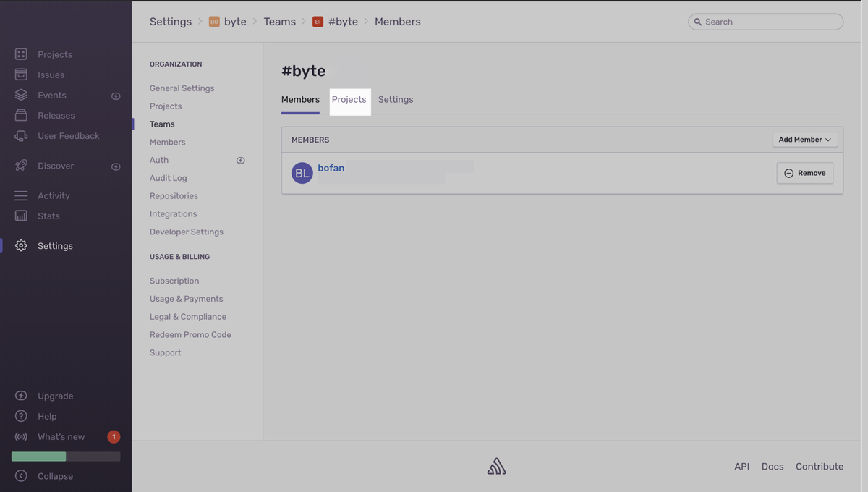The image size is (868, 492).
Task: Click the usage progress bar in sidebar
Action: coord(66,457)
